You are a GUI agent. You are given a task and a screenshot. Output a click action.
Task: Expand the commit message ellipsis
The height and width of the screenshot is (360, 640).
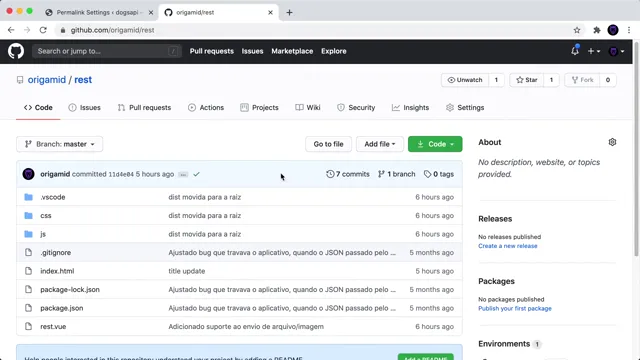[x=183, y=175]
